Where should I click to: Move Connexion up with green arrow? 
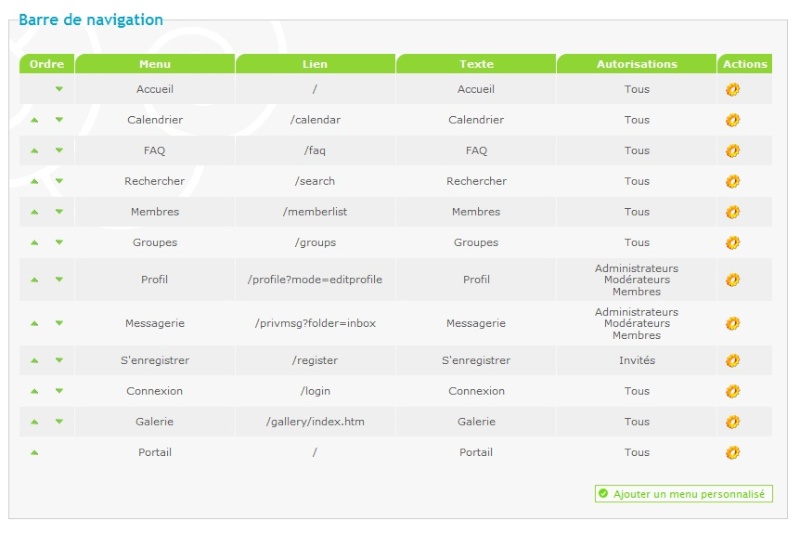(34, 391)
